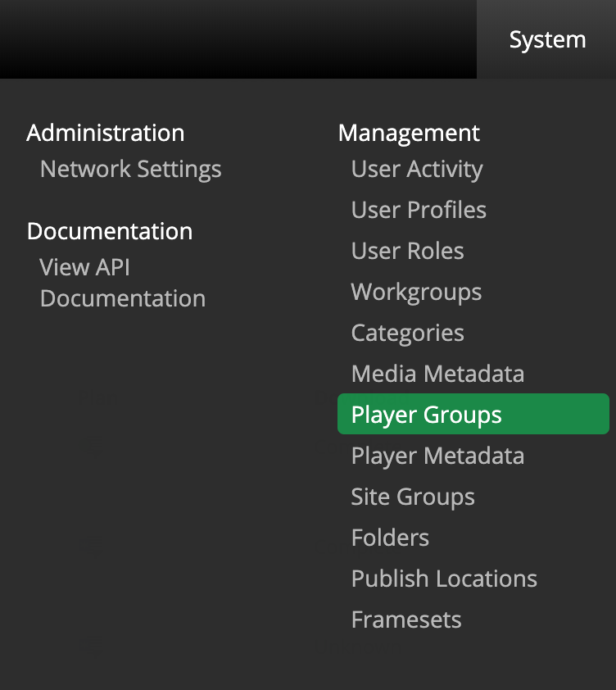Open the System menu tab

tap(547, 39)
